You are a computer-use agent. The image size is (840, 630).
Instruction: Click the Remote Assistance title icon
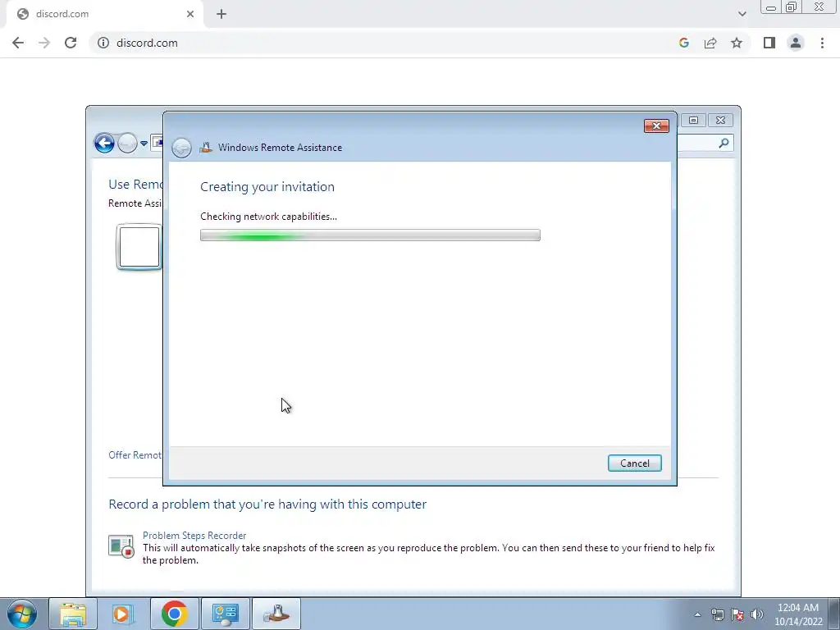206,148
